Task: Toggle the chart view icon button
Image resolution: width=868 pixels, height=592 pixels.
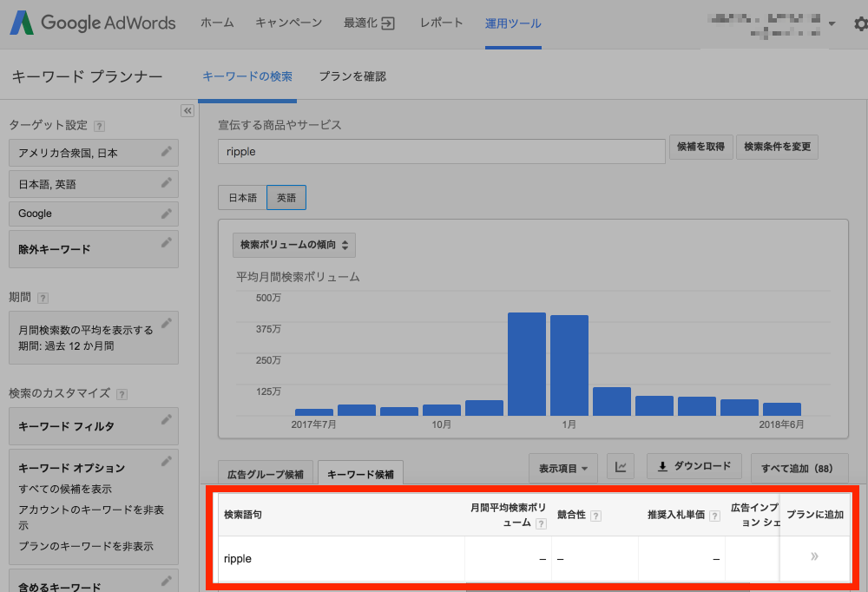Action: (x=621, y=466)
